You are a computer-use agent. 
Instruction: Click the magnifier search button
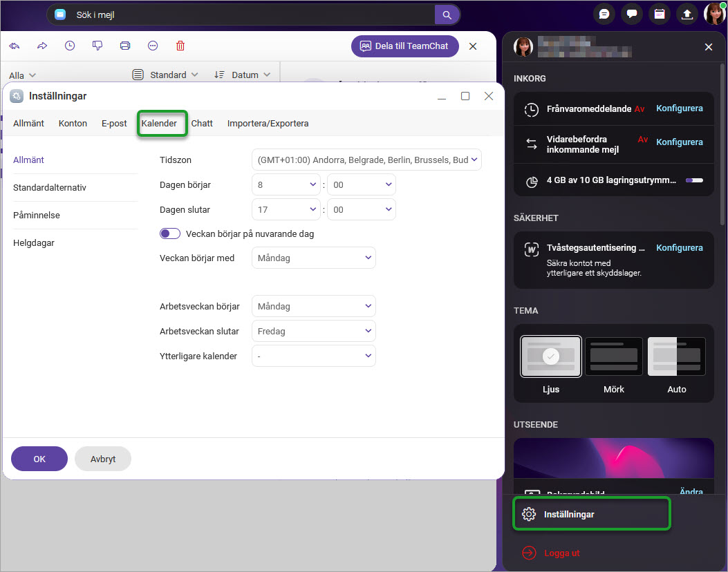coord(447,15)
